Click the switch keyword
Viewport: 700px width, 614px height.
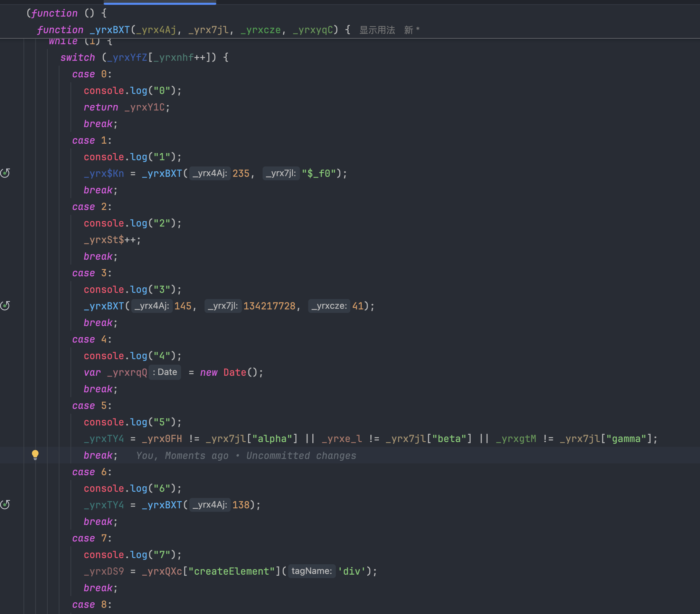click(x=77, y=57)
